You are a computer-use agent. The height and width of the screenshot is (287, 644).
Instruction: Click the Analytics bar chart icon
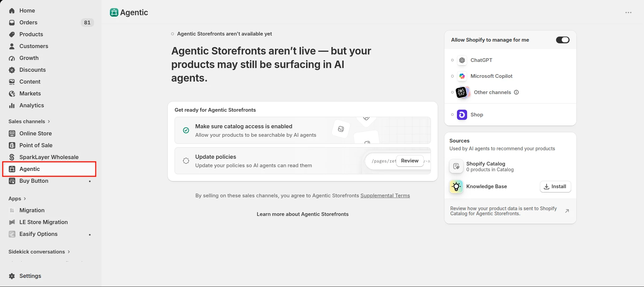[12, 106]
